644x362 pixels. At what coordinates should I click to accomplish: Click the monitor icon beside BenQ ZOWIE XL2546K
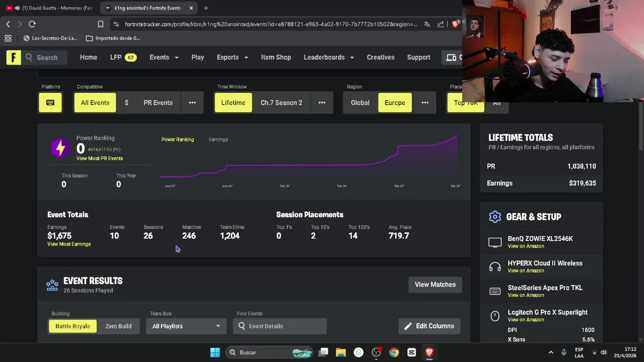click(495, 242)
